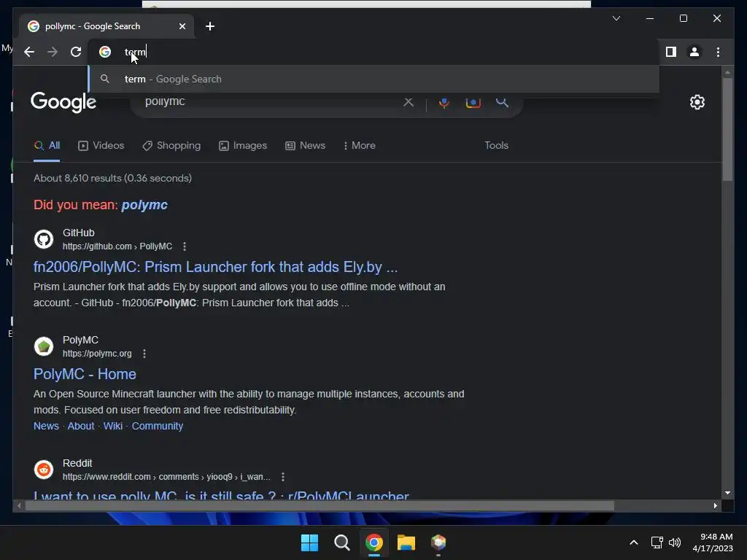The width and height of the screenshot is (747, 560).
Task: Click the Google logo
Action: (63, 102)
